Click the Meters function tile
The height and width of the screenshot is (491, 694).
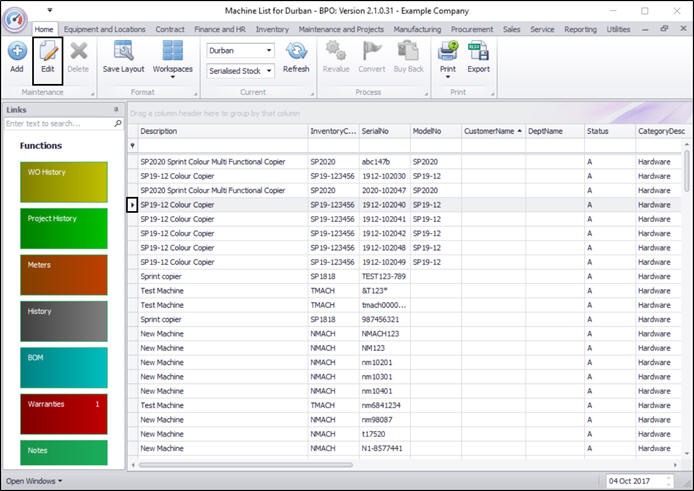point(64,276)
